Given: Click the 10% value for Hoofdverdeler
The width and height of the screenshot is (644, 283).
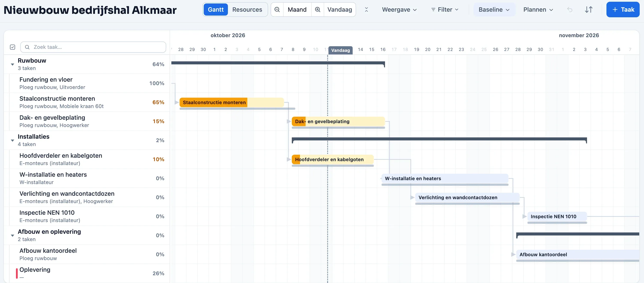Looking at the screenshot, I should 158,159.
